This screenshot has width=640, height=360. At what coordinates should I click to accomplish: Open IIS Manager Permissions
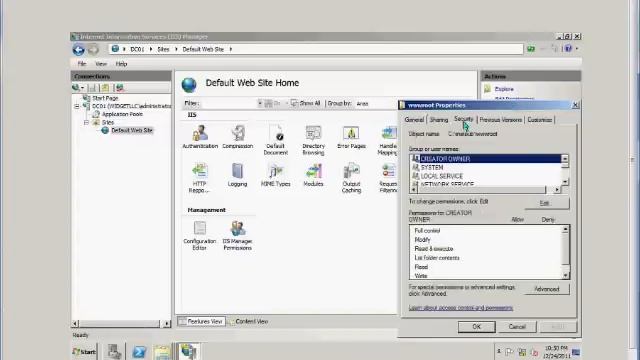point(238,235)
